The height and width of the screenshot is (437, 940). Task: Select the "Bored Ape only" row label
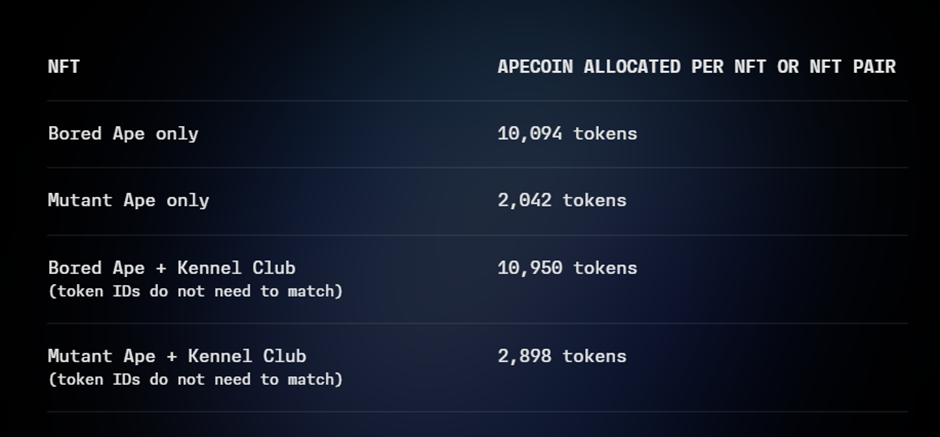123,134
